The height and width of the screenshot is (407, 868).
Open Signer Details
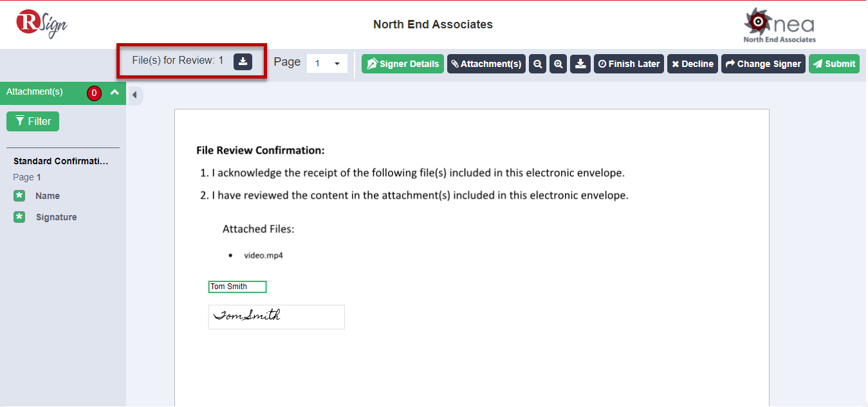(x=403, y=64)
